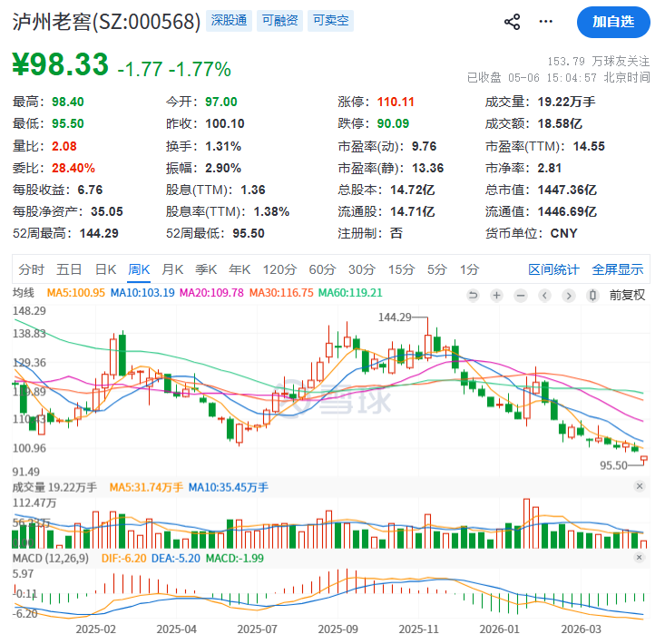Click MA60:119.21 legend label
The width and height of the screenshot is (665, 644).
coord(350,293)
